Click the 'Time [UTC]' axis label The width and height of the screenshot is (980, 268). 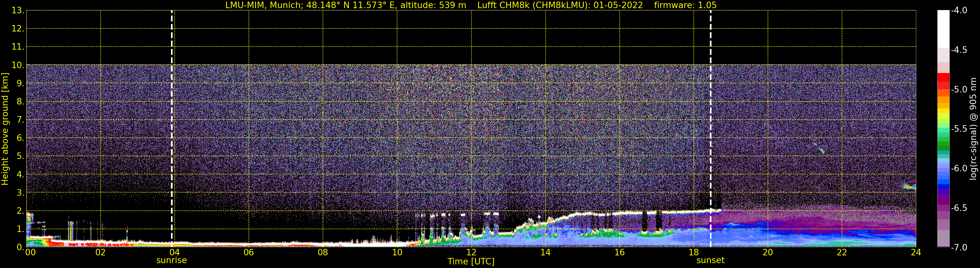pos(471,262)
